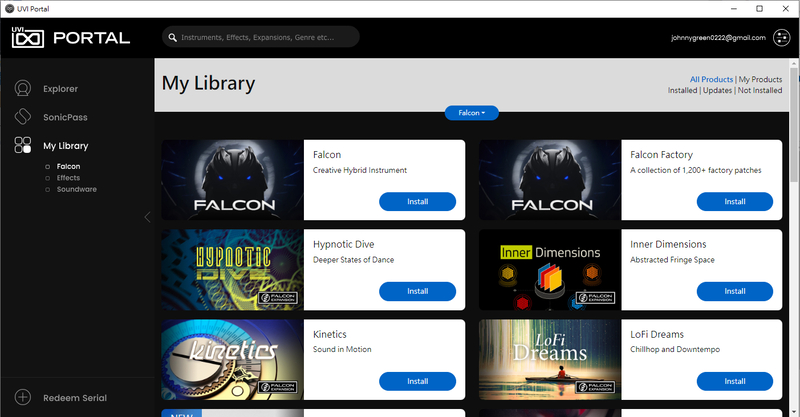
Task: Click the account email address
Action: [x=718, y=38]
